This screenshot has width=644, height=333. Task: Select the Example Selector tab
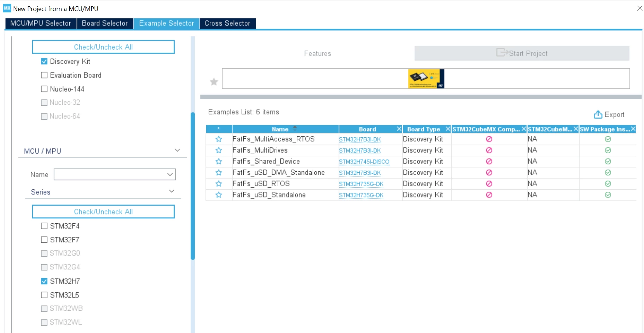point(167,23)
